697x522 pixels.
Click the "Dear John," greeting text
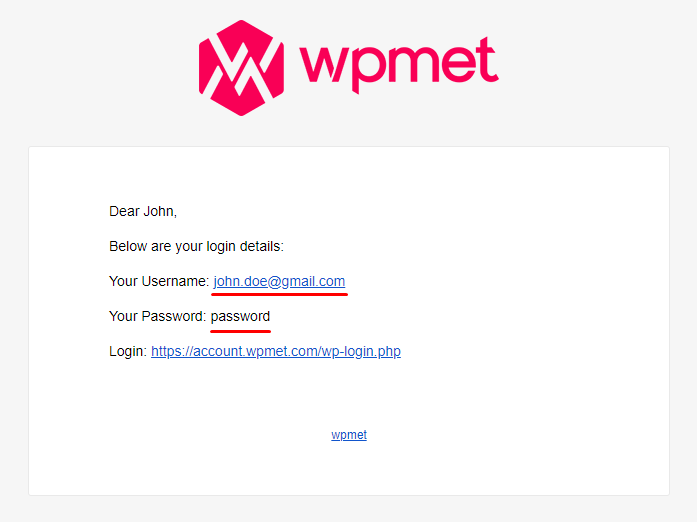click(x=143, y=211)
